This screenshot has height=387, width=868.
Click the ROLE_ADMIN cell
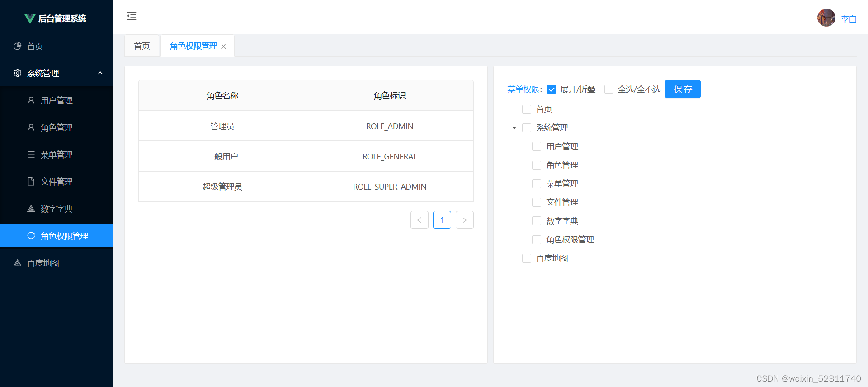coord(390,126)
